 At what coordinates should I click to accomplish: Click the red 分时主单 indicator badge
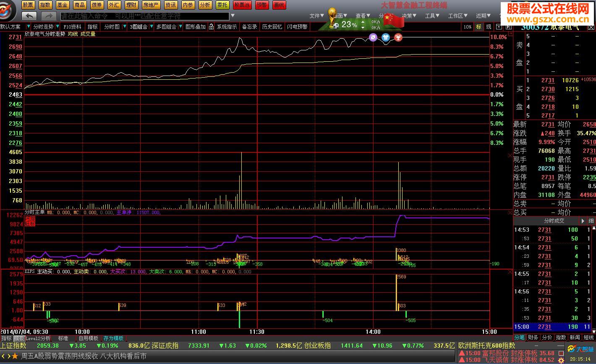pos(30,222)
